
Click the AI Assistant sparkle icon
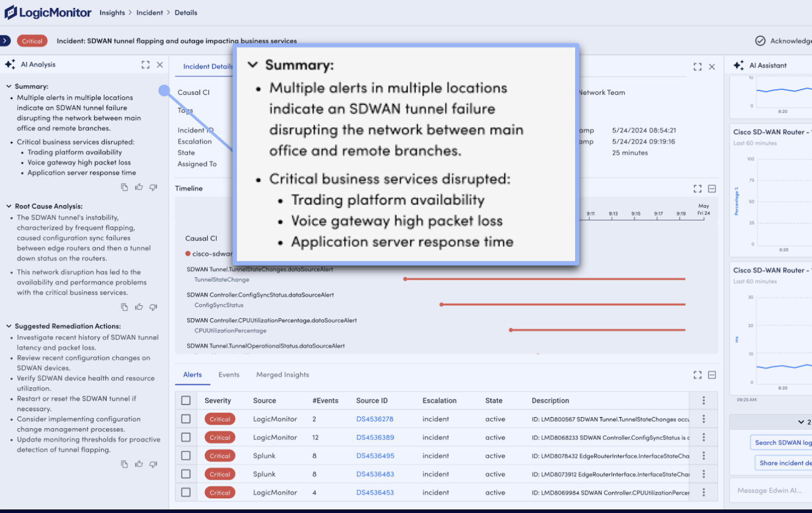pyautogui.click(x=739, y=65)
